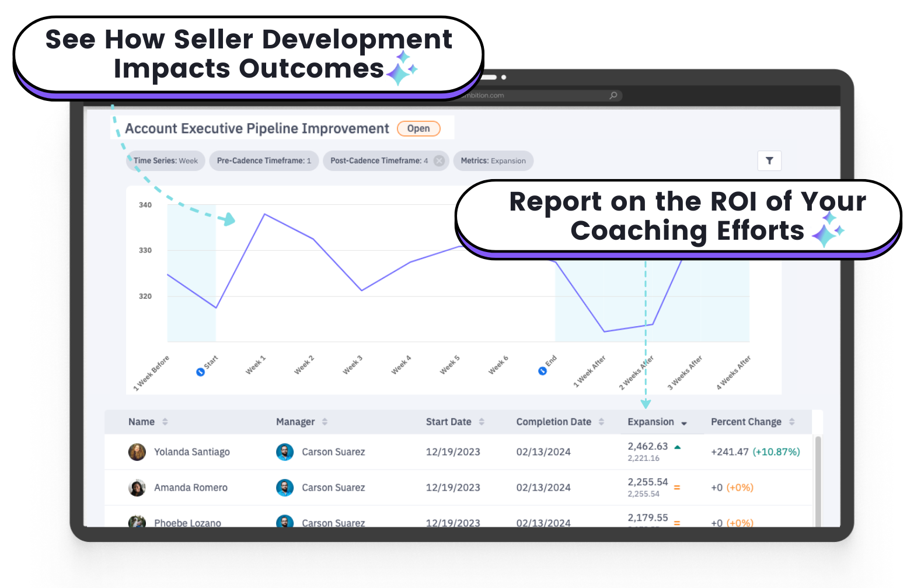
Task: Click the table's vertical scrollbar
Action: point(818,478)
